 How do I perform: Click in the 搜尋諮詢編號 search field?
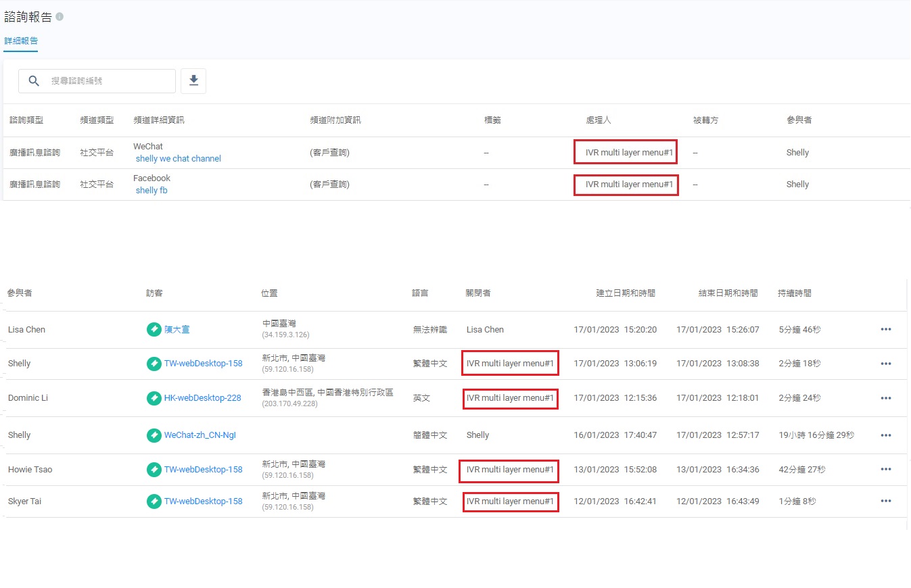108,81
